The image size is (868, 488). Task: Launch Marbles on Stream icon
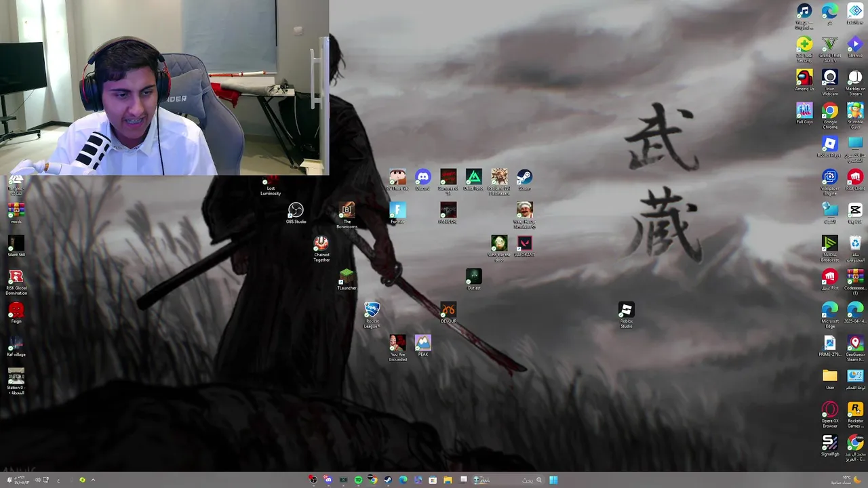(x=855, y=83)
